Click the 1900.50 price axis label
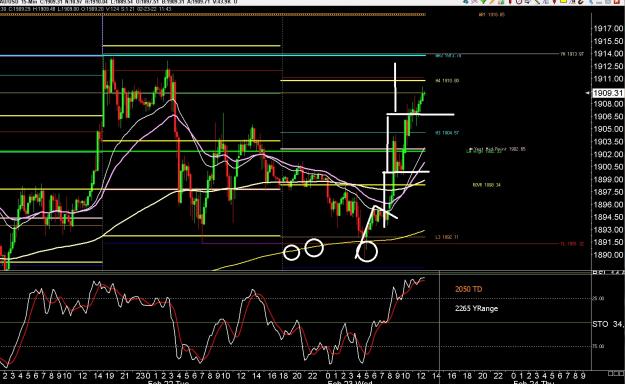The width and height of the screenshot is (625, 384). [608, 167]
